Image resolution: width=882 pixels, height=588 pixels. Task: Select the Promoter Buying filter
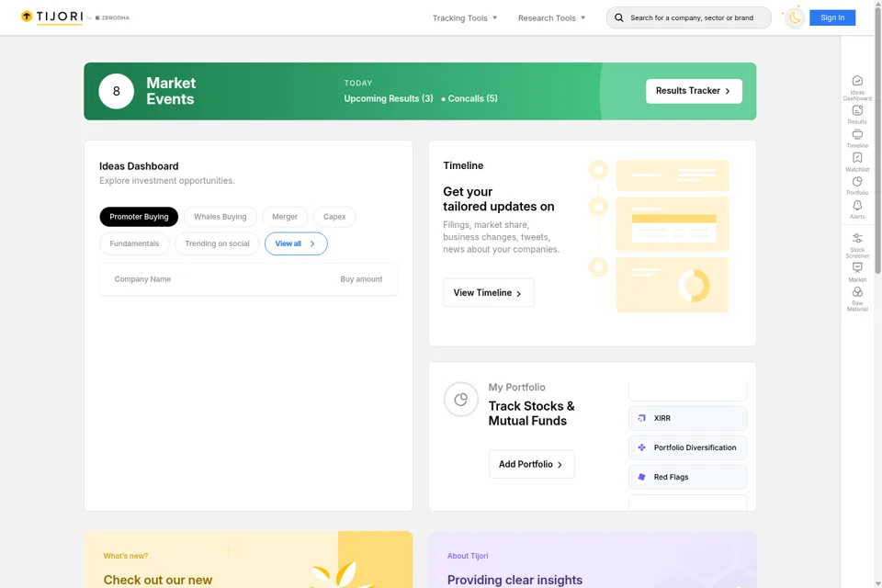tap(139, 217)
